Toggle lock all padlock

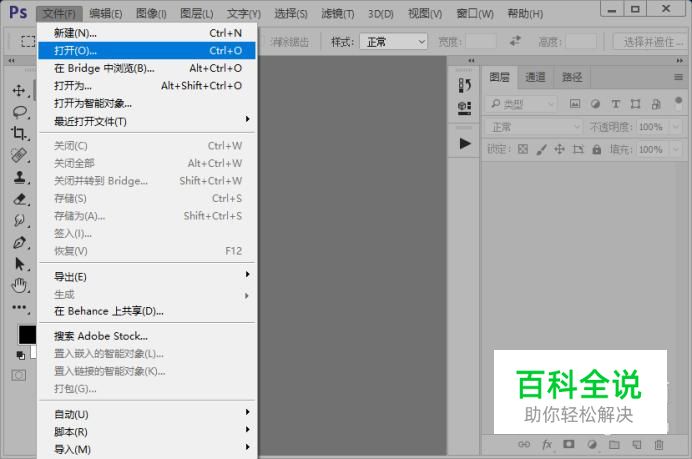(x=597, y=149)
